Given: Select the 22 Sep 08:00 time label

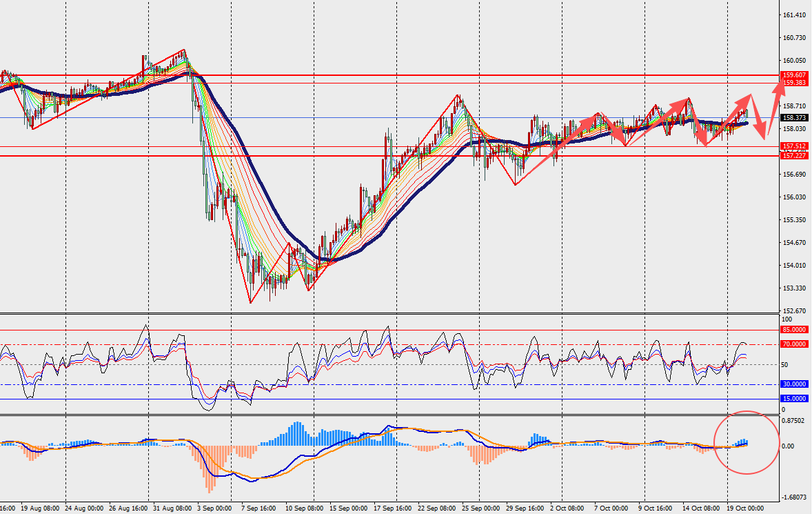Looking at the screenshot, I should (436, 508).
